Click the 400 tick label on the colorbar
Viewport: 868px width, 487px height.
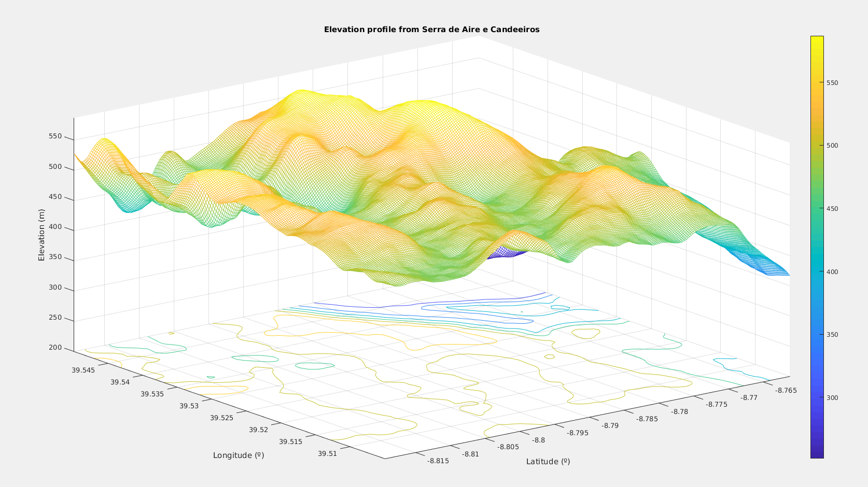(x=832, y=272)
